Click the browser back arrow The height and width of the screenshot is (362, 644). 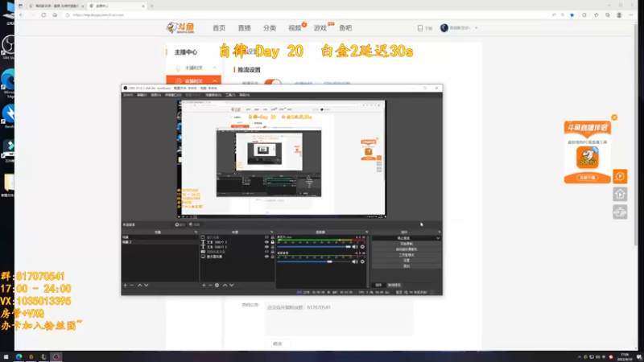[x=22, y=14]
